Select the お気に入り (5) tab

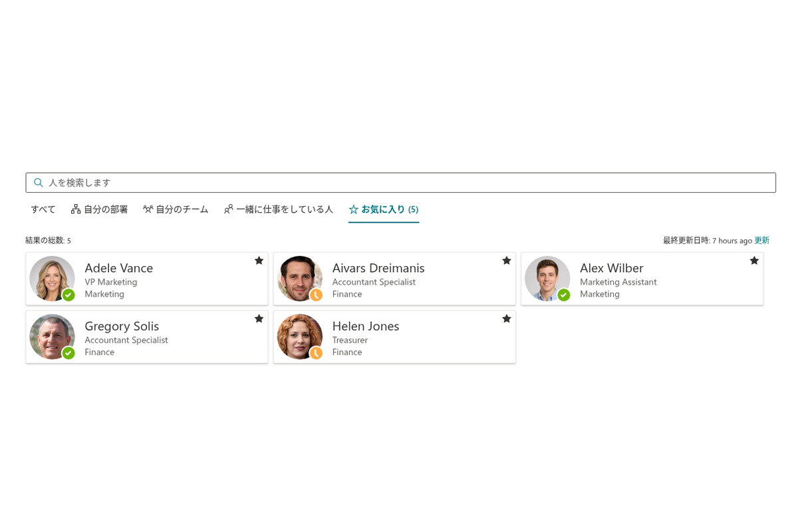pos(384,209)
